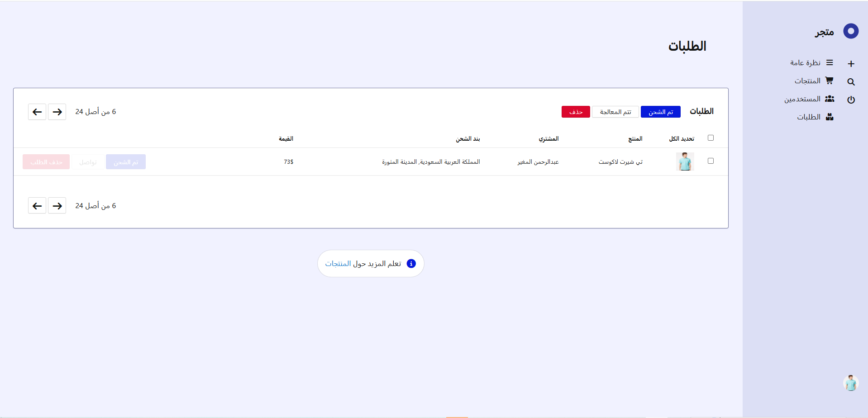Open search using the magnifier icon
This screenshot has width=868, height=418.
pyautogui.click(x=851, y=82)
